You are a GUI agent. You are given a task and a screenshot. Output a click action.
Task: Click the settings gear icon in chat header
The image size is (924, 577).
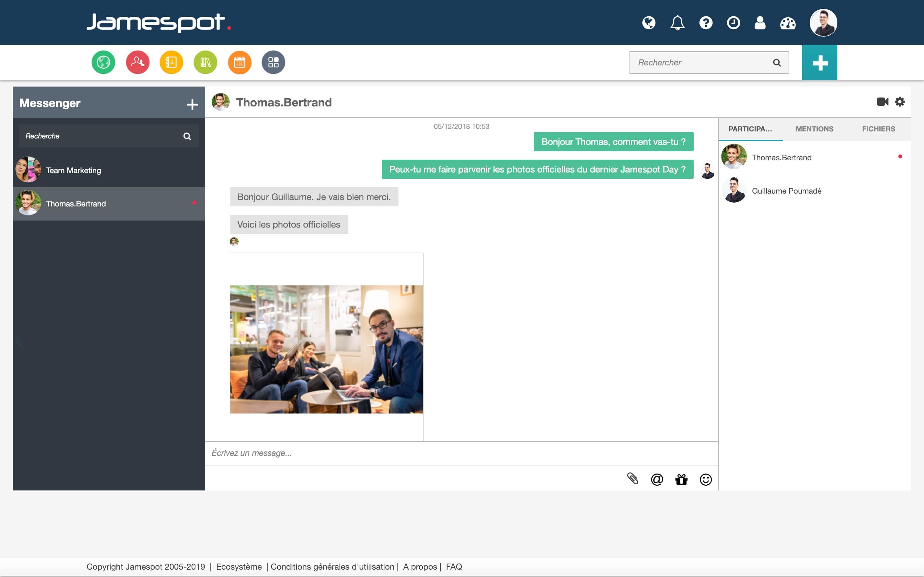[900, 102]
